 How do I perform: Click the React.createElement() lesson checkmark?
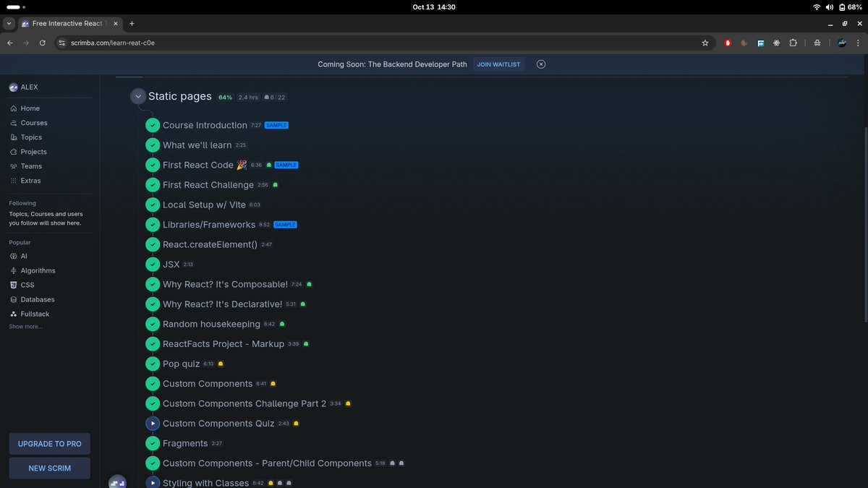click(152, 244)
